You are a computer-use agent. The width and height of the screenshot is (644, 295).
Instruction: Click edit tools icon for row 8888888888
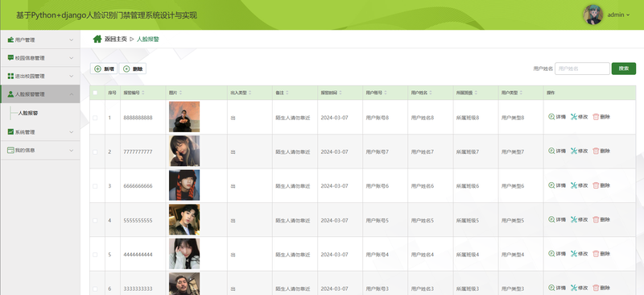(x=574, y=117)
